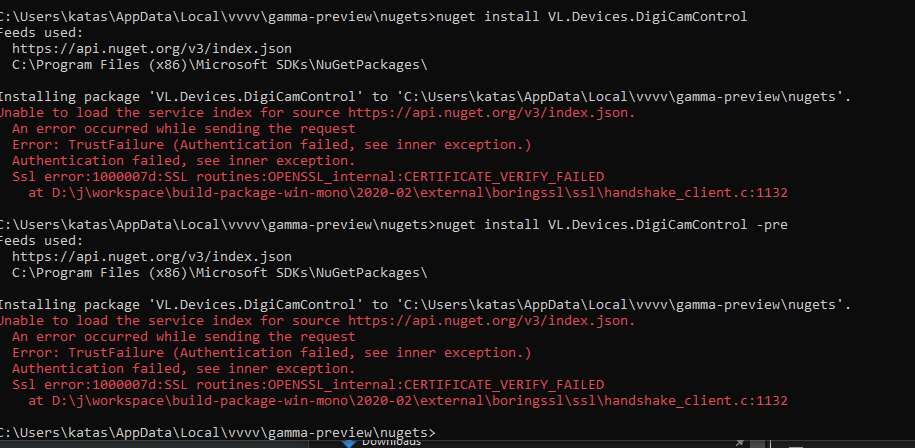
Task: Click the second Microsoft SDKs NuGetPackages path
Action: pos(219,272)
